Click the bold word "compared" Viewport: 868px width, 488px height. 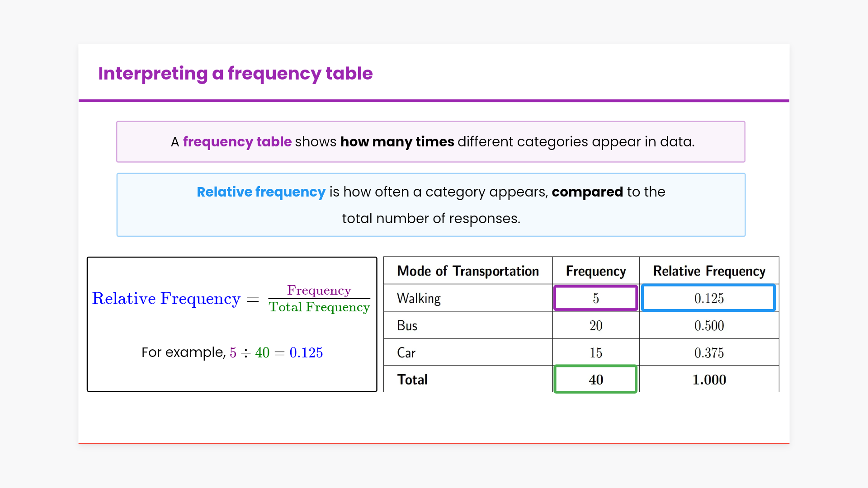click(x=587, y=192)
